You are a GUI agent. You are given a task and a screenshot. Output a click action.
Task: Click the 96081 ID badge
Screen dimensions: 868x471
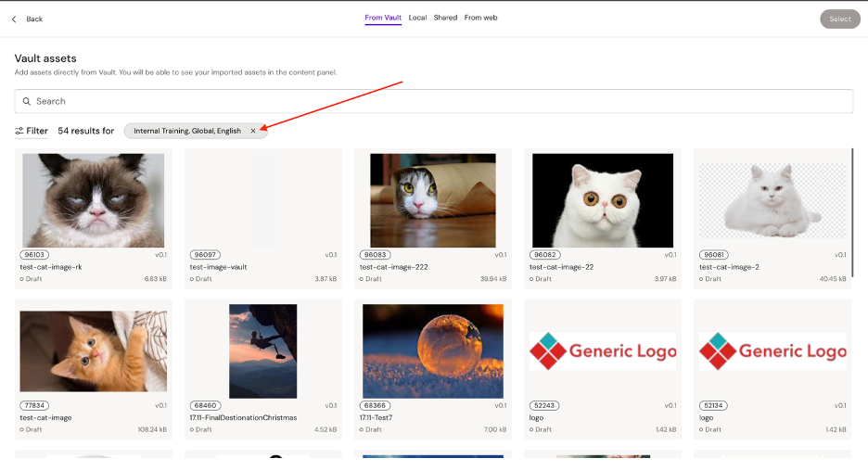(713, 255)
